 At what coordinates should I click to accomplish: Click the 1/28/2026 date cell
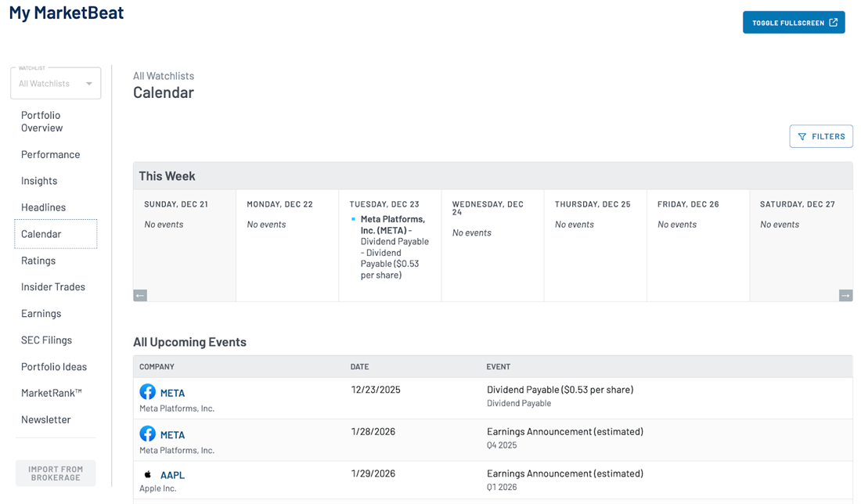373,431
